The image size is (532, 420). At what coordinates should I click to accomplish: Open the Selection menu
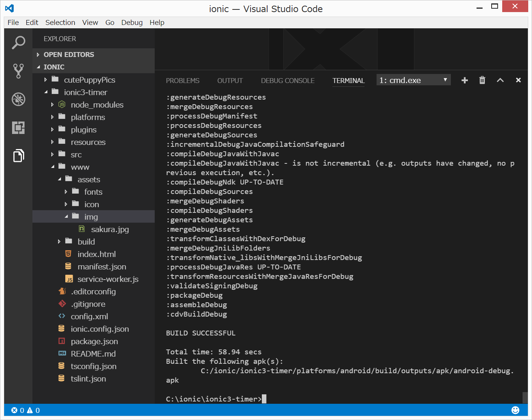60,23
